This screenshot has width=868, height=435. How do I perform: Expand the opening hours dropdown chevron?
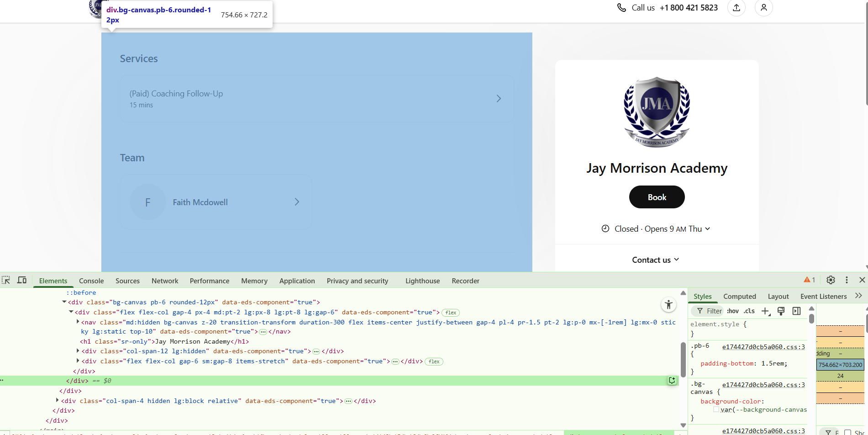pyautogui.click(x=707, y=229)
